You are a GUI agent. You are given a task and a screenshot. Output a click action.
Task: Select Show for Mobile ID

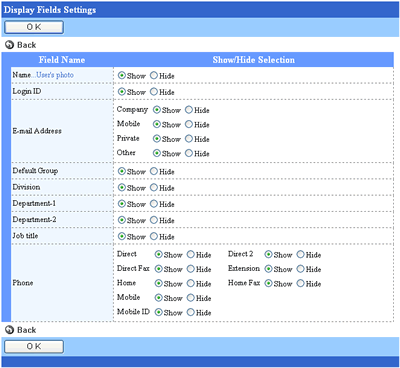tap(158, 312)
